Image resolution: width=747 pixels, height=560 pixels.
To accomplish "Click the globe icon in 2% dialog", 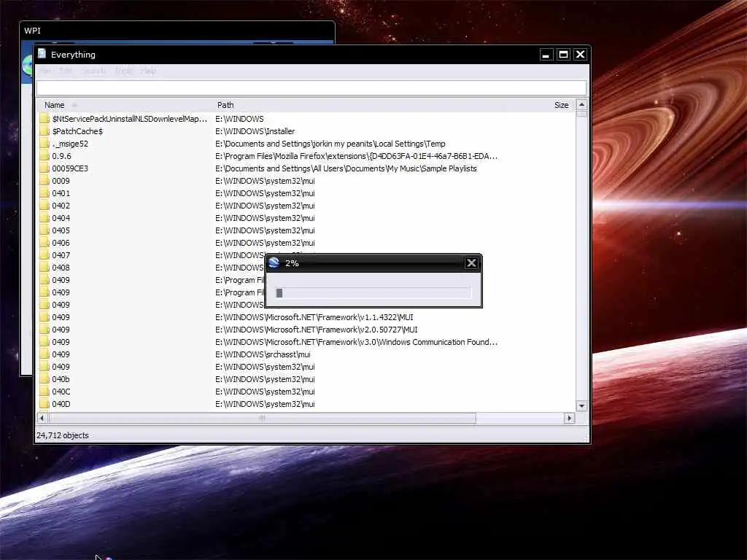I will point(274,262).
